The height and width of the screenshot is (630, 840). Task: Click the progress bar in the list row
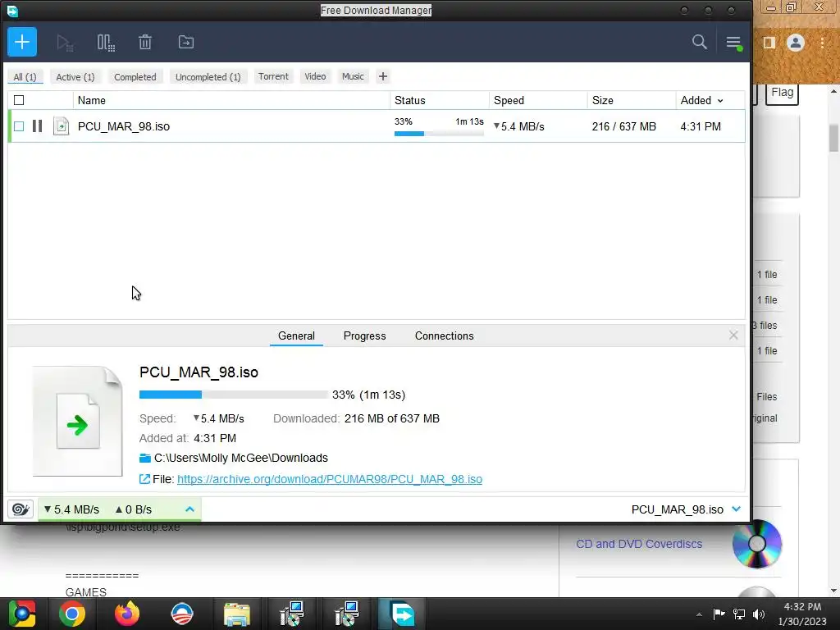point(439,134)
